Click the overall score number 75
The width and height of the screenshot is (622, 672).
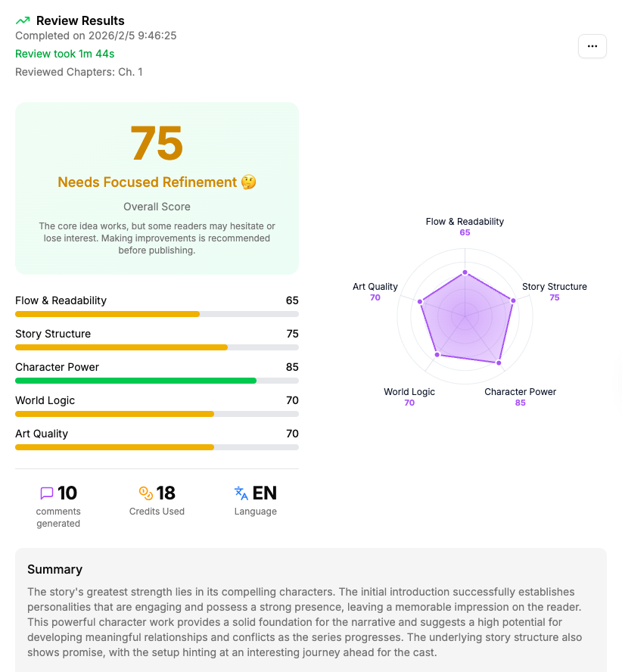click(x=157, y=143)
